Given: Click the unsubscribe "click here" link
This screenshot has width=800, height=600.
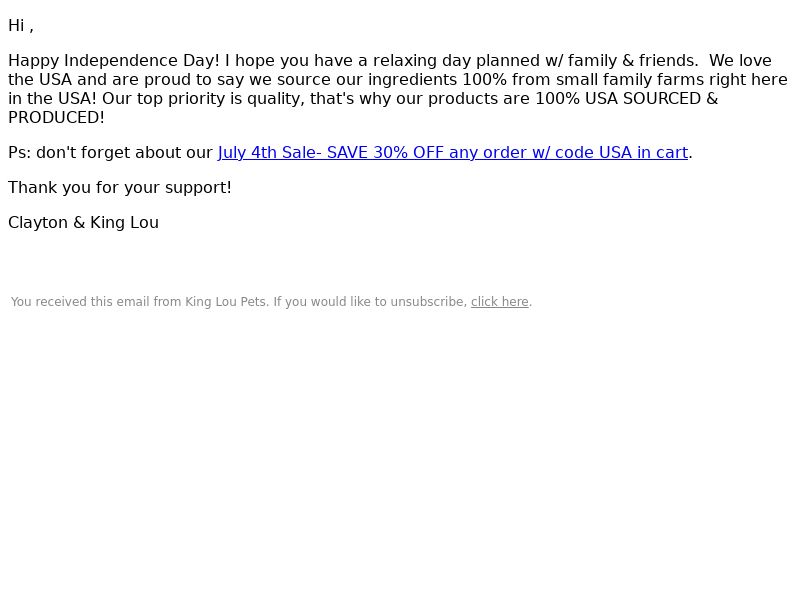Looking at the screenshot, I should [499, 302].
